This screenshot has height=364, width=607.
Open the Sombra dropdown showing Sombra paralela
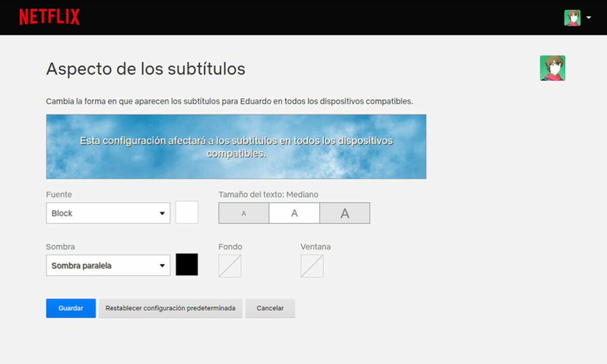(108, 265)
